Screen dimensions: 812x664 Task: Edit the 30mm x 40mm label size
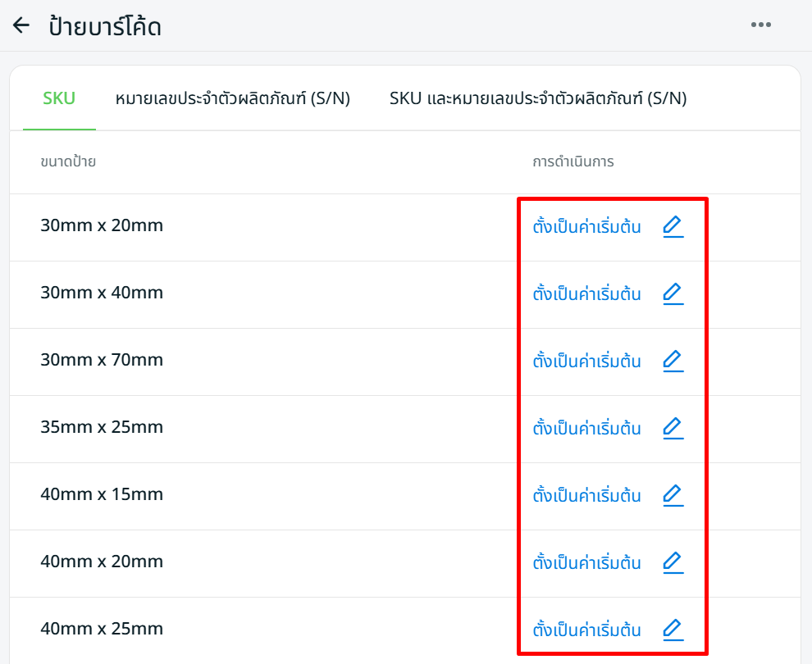[x=673, y=293]
